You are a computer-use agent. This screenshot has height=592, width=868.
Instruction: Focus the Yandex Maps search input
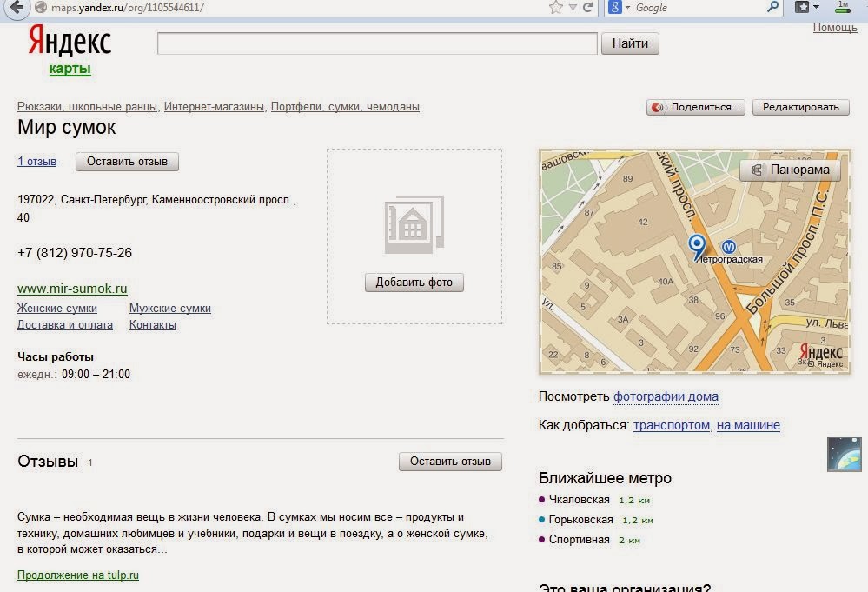coord(377,43)
